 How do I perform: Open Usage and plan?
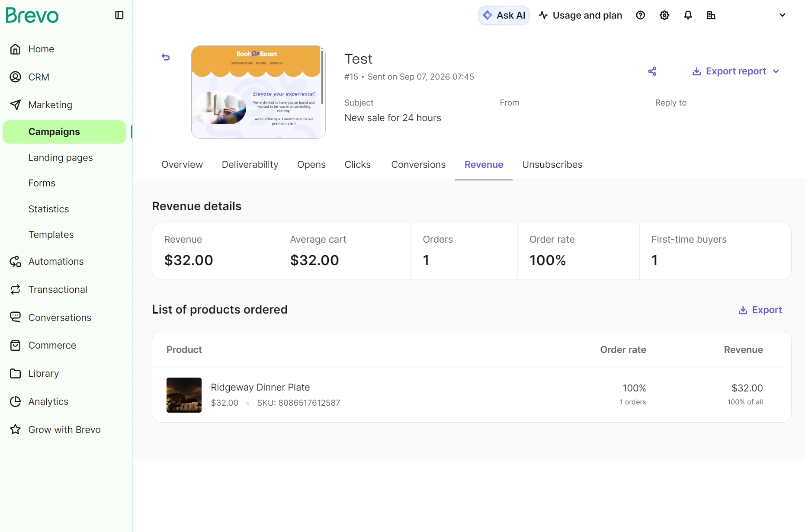click(580, 15)
